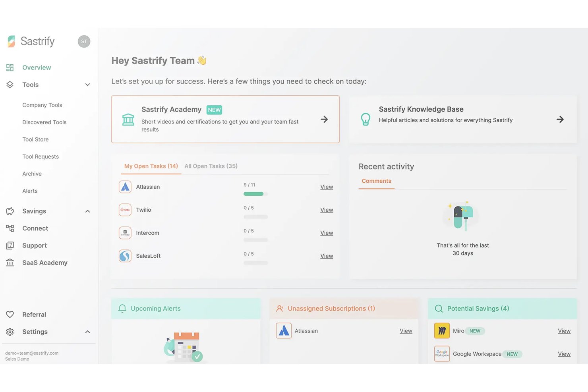Viewport: 588px width, 392px height.
Task: Click the Miro logo icon
Action: coord(442,331)
